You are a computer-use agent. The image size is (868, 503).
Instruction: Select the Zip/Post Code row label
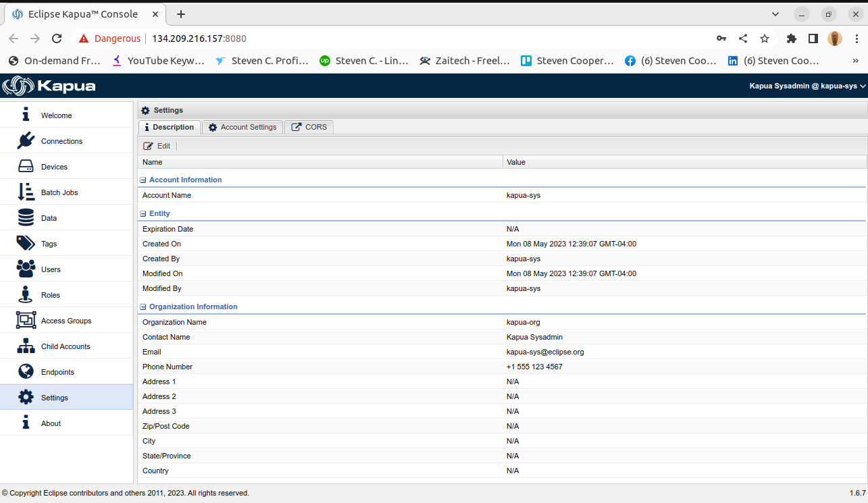coord(166,426)
